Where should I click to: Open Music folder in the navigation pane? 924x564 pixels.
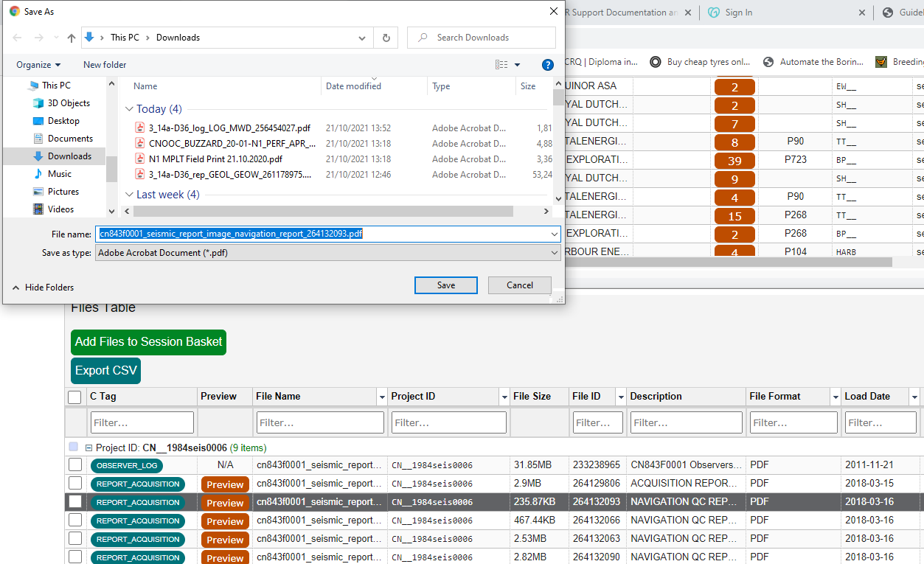point(60,174)
